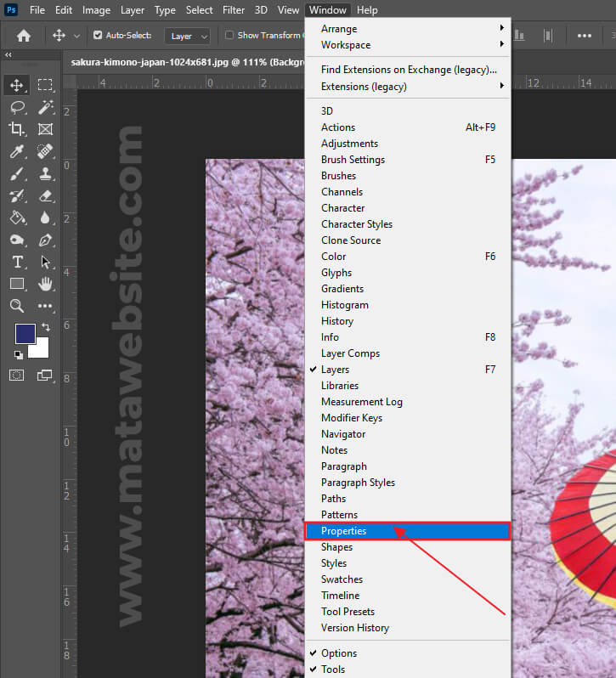Select the Lasso tool
Image resolution: width=616 pixels, height=678 pixels.
(16, 107)
